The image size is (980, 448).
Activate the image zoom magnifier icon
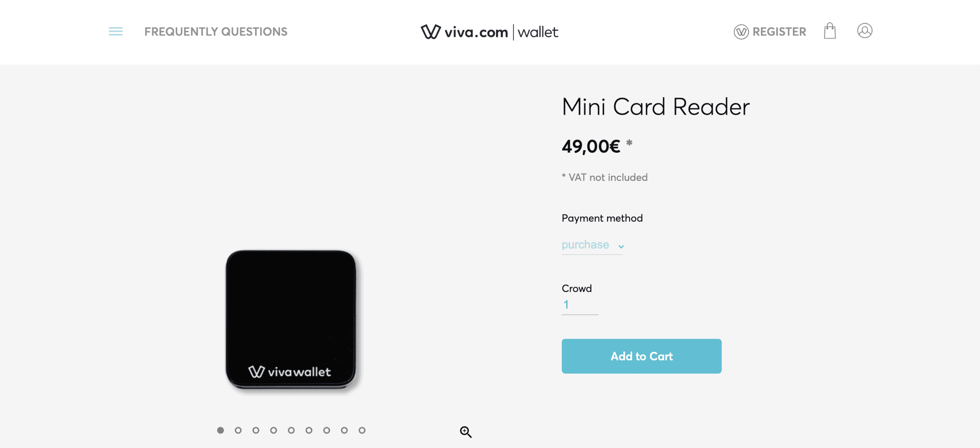pos(465,431)
